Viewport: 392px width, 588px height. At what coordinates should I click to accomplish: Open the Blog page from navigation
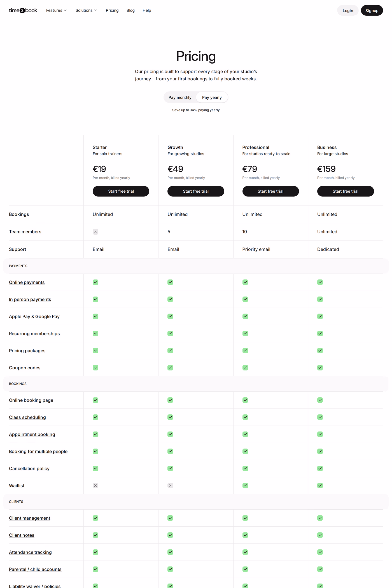pyautogui.click(x=130, y=10)
